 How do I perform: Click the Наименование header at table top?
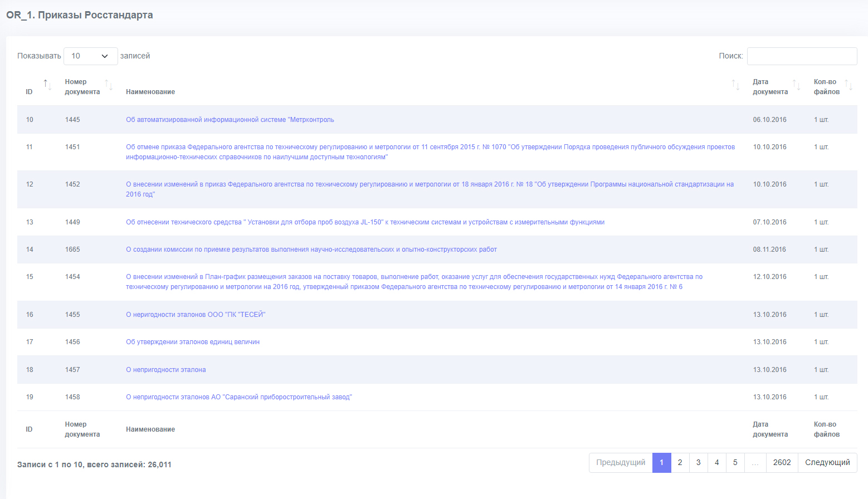[x=150, y=92]
